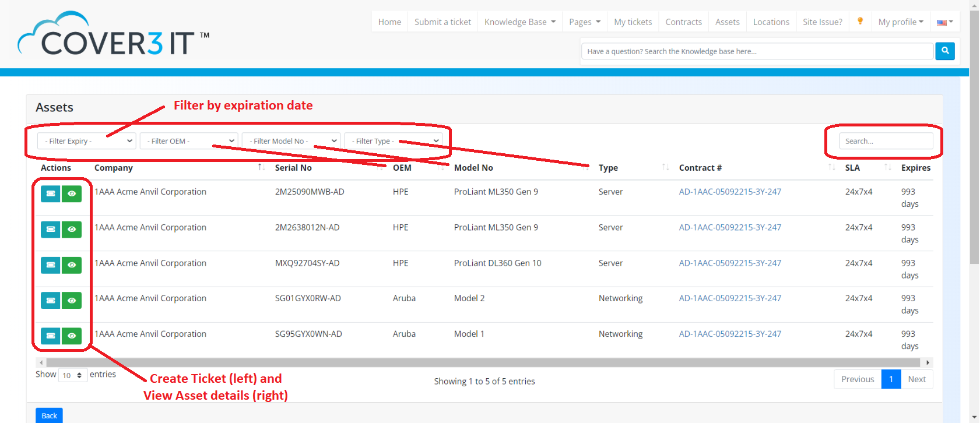The height and width of the screenshot is (423, 980).
Task: View asset details for 2M25090MWB-AD
Action: click(72, 193)
